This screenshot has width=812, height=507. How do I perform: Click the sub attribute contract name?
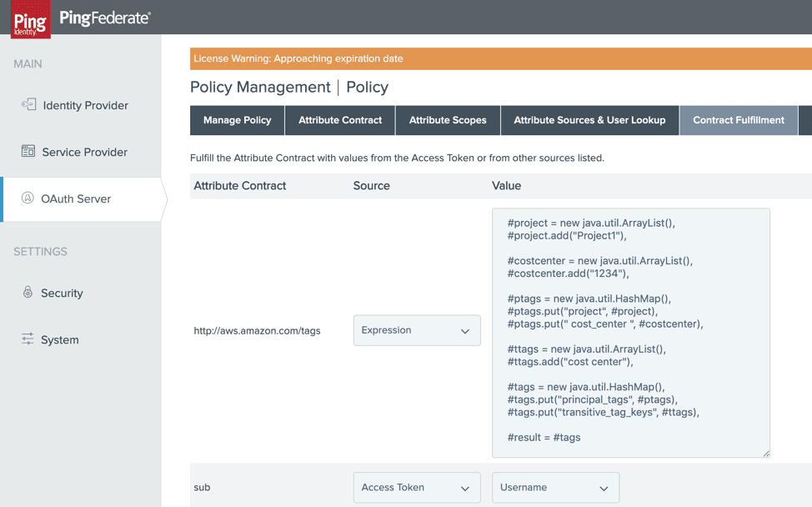pyautogui.click(x=202, y=487)
